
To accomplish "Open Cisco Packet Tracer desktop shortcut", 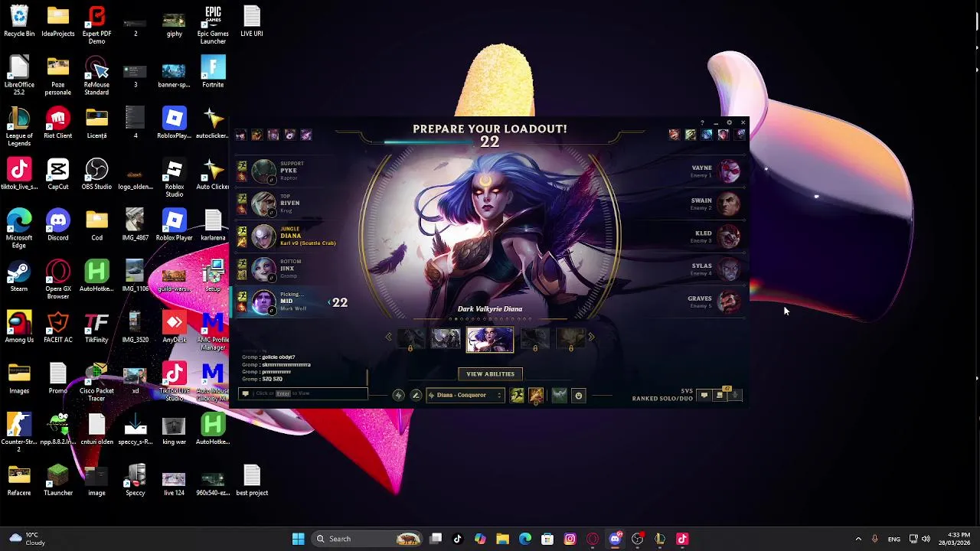I will (96, 383).
